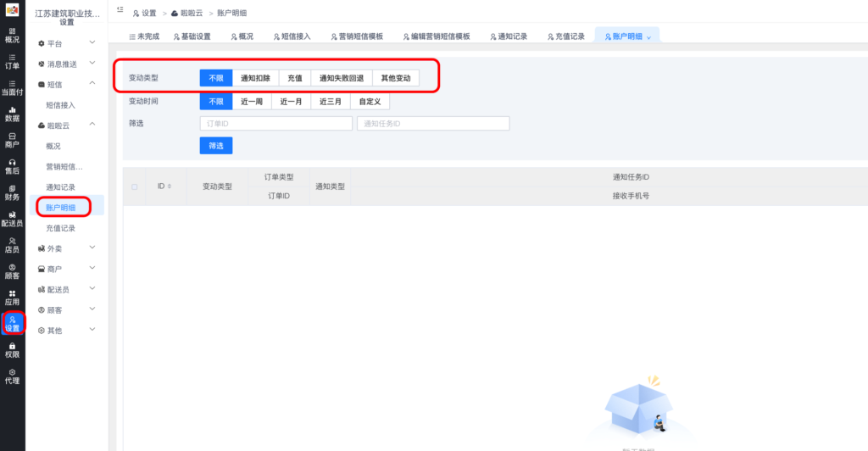Image resolution: width=868 pixels, height=451 pixels.
Task: Collapse the sidebar with the menu fold icon
Action: point(120,9)
